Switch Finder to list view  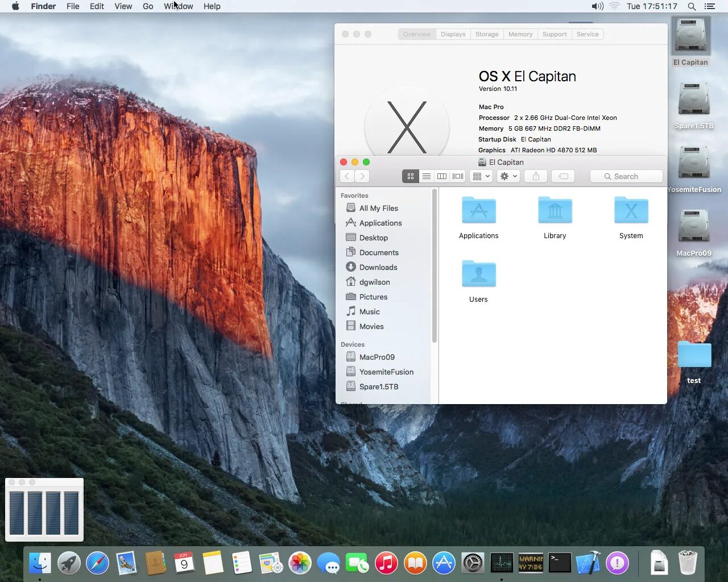click(426, 176)
